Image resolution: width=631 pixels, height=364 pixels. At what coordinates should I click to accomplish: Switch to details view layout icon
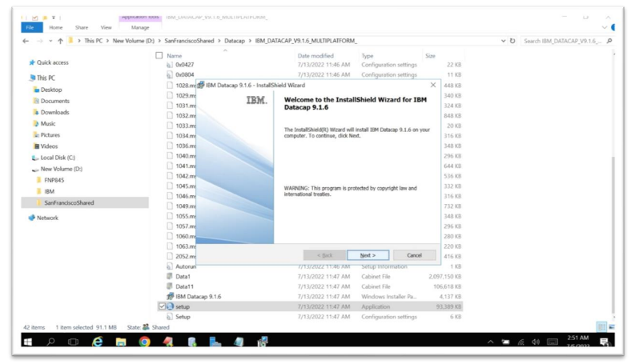(x=601, y=326)
